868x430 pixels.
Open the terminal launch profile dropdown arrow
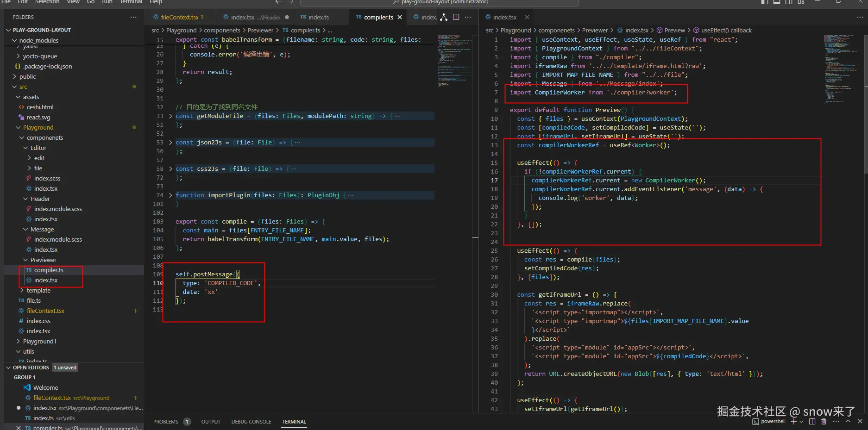(x=801, y=422)
